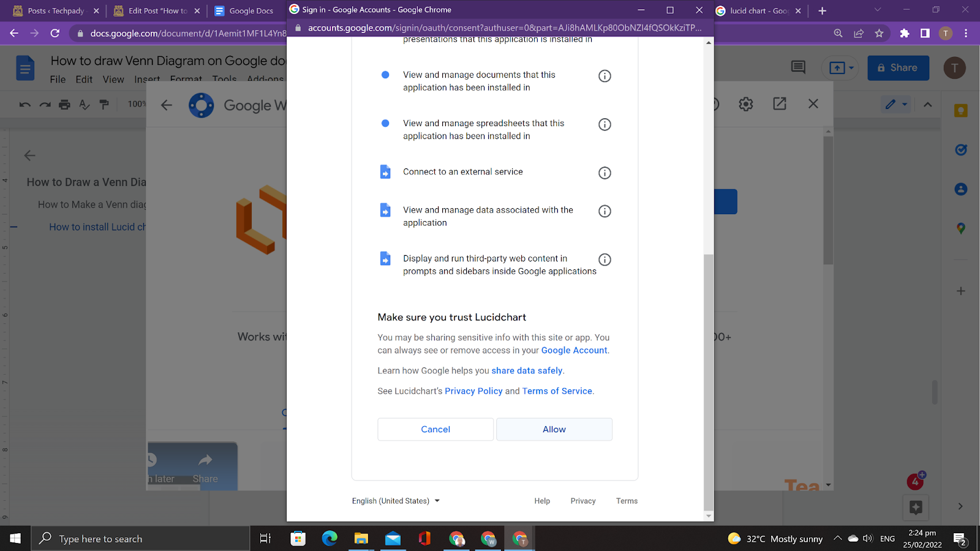Switch to the 'lucid chart' Google tab

[758, 11]
